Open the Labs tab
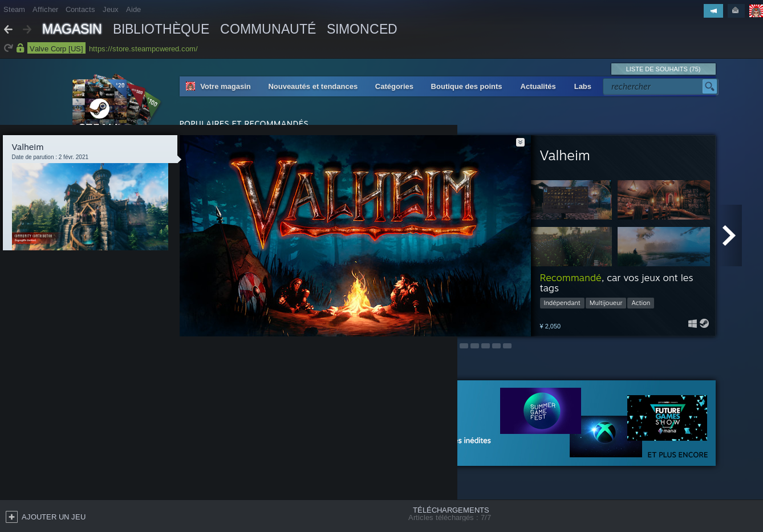763x532 pixels. [582, 86]
